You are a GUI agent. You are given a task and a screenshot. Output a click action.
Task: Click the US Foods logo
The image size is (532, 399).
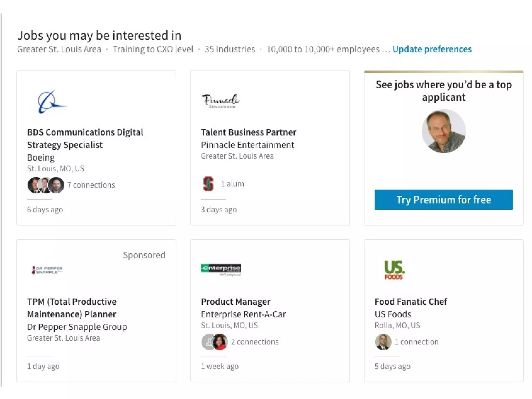(394, 270)
